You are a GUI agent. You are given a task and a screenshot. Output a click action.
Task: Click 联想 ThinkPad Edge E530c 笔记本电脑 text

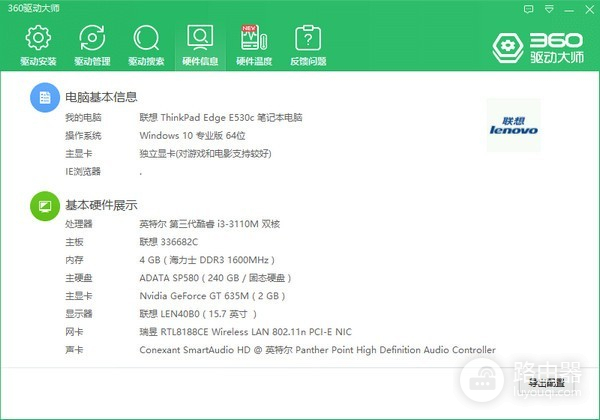pos(221,117)
